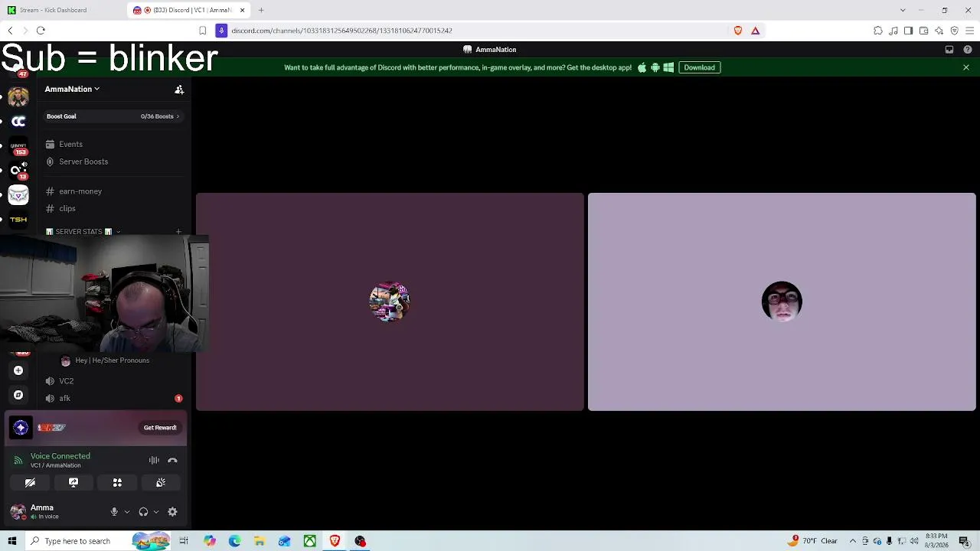Viewport: 980px width, 551px height.
Task: Expand the AmmaNation server menu
Action: click(x=72, y=90)
